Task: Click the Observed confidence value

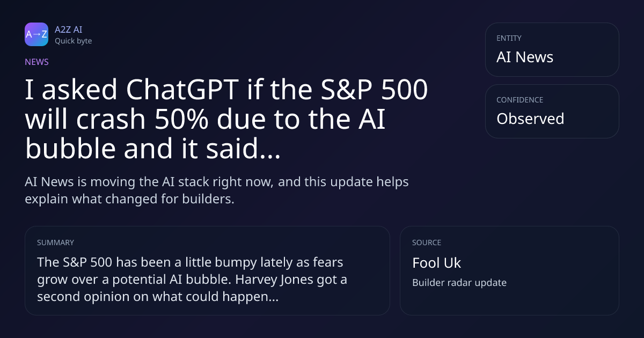Action: tap(530, 119)
